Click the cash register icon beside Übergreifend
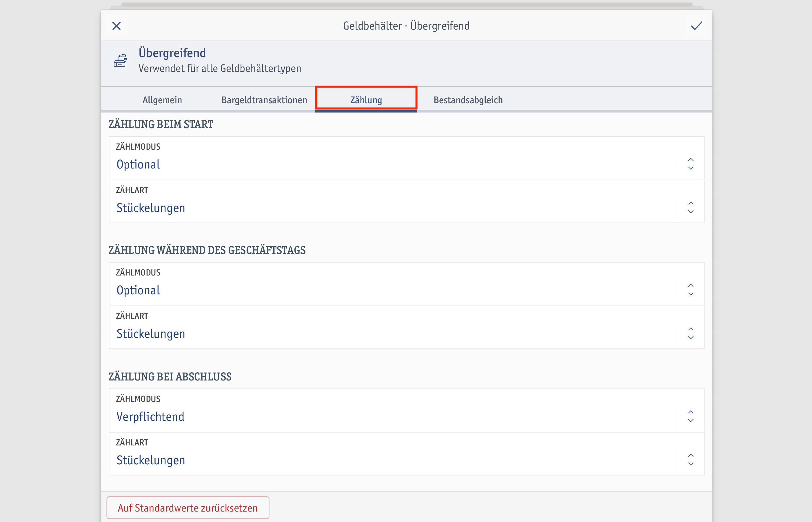Image resolution: width=812 pixels, height=522 pixels. pos(120,61)
